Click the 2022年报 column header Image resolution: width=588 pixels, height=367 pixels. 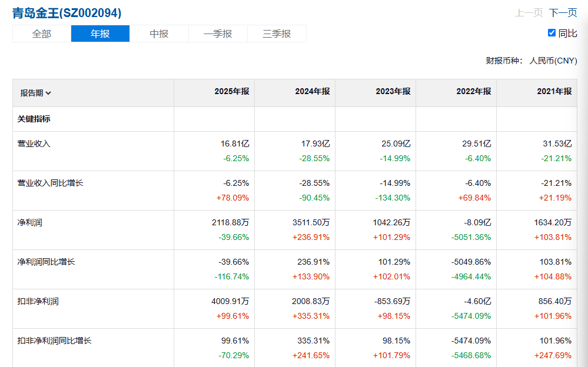[x=474, y=92]
